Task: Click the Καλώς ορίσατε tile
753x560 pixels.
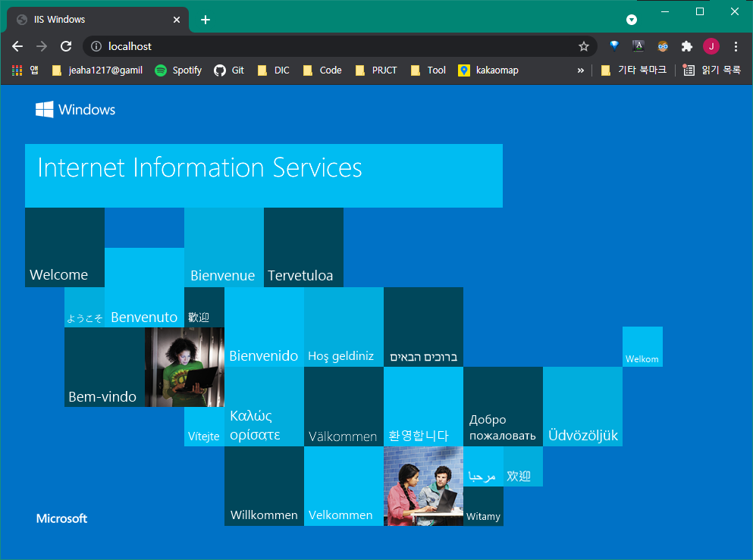Action: [264, 406]
